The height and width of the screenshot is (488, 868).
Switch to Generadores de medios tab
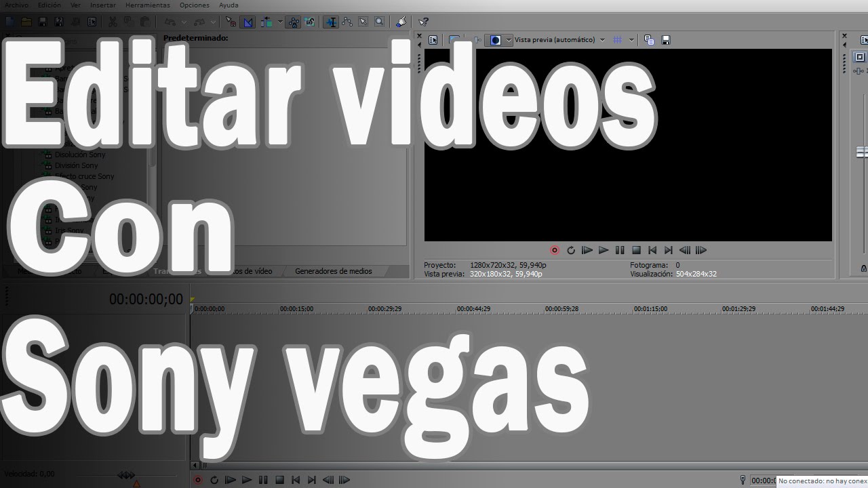334,271
